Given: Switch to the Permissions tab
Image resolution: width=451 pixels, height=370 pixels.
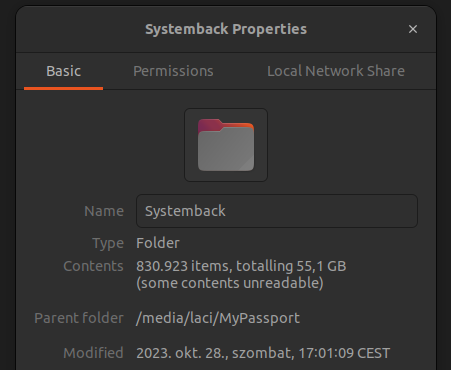Looking at the screenshot, I should [x=173, y=71].
